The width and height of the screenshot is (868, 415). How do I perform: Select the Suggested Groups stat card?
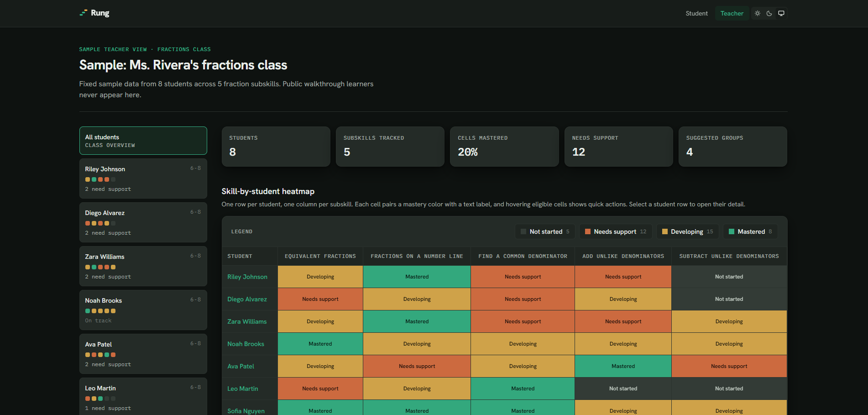click(x=732, y=147)
